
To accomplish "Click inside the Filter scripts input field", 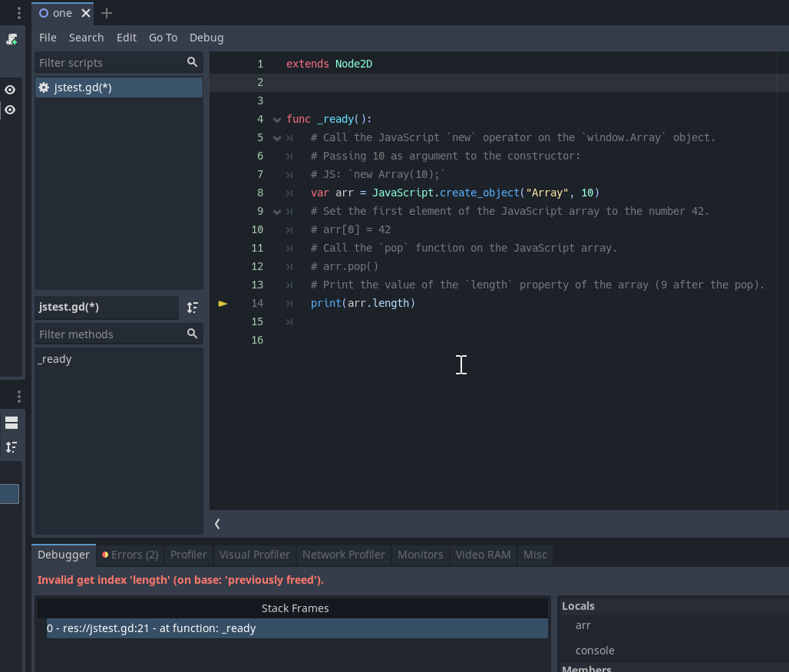I will [107, 62].
